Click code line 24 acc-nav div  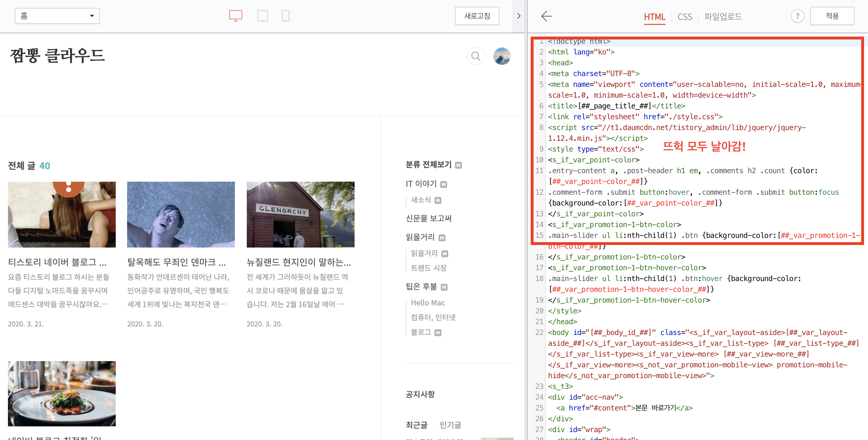pos(585,397)
